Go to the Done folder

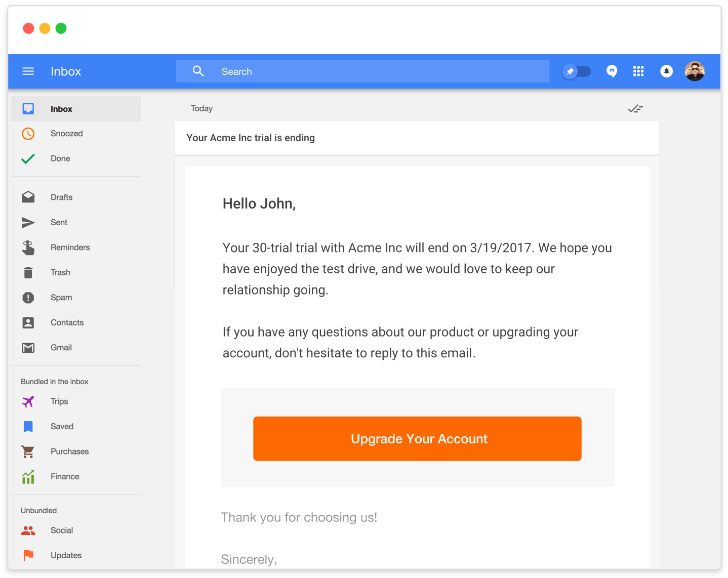click(60, 158)
